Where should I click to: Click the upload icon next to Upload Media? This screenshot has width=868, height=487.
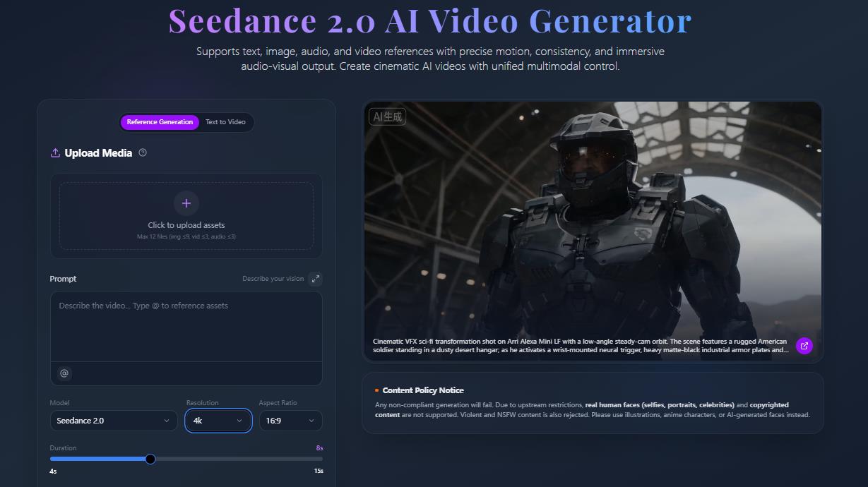pos(55,152)
